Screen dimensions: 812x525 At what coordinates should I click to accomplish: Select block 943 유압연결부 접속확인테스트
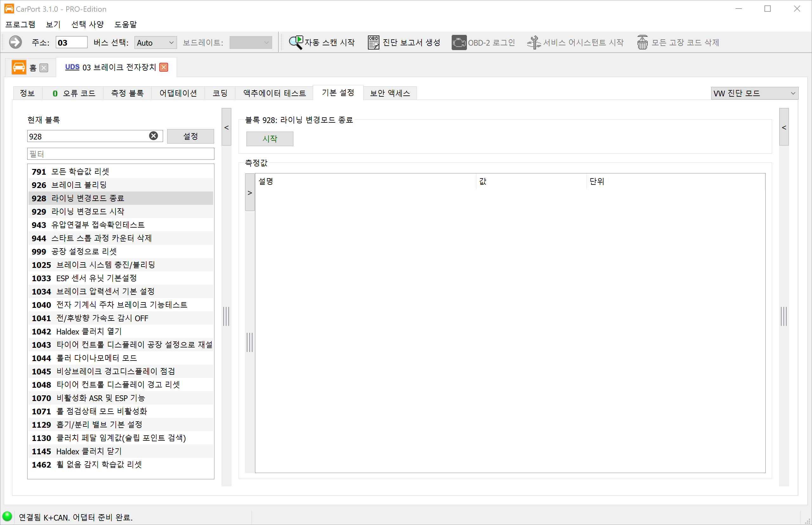point(121,225)
